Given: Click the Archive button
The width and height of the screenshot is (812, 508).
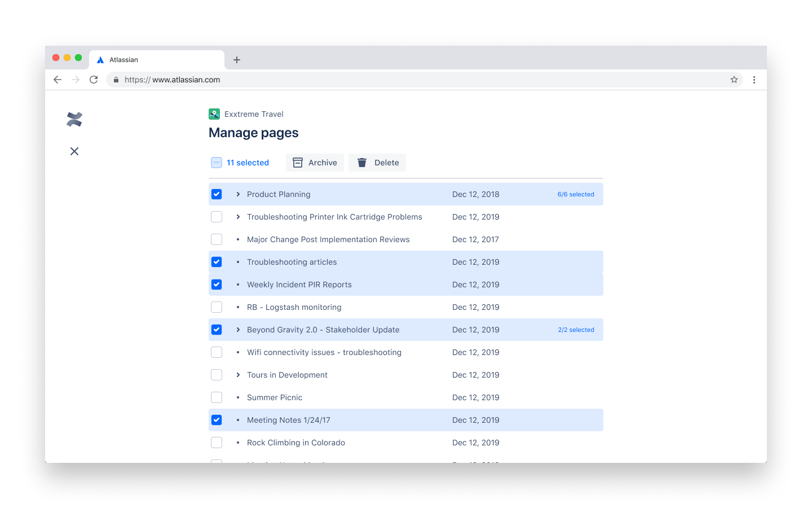Looking at the screenshot, I should [315, 162].
